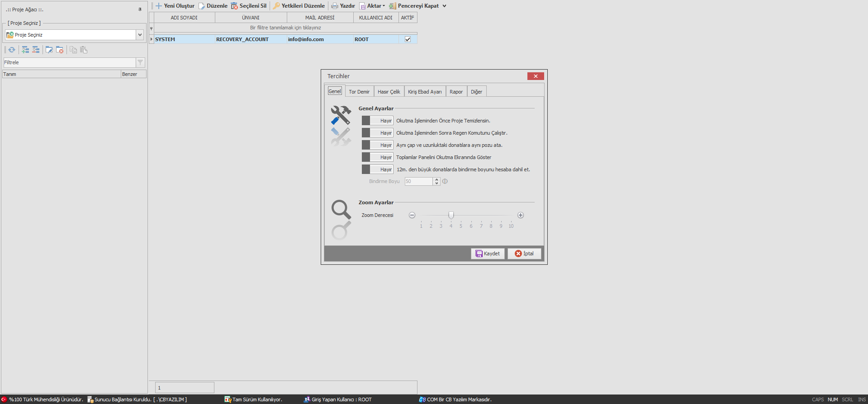Click into the Filtrele input field
The height and width of the screenshot is (404, 868).
(70, 62)
